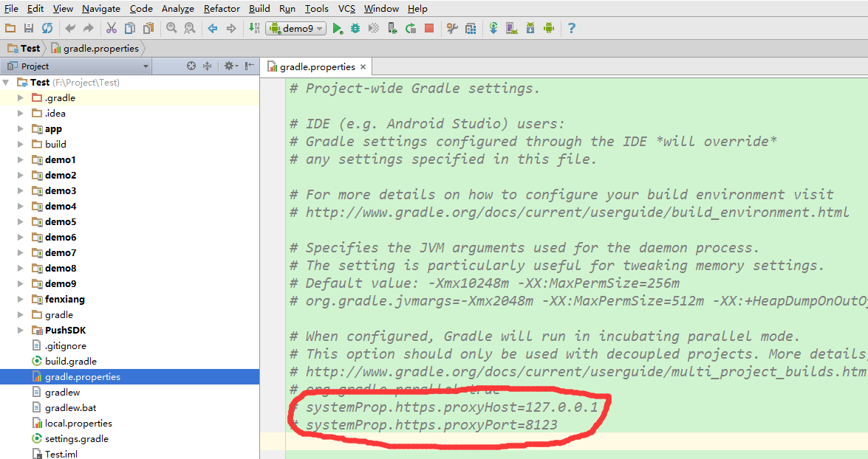The height and width of the screenshot is (459, 868).
Task: Click the Help question mark icon
Action: click(x=572, y=28)
